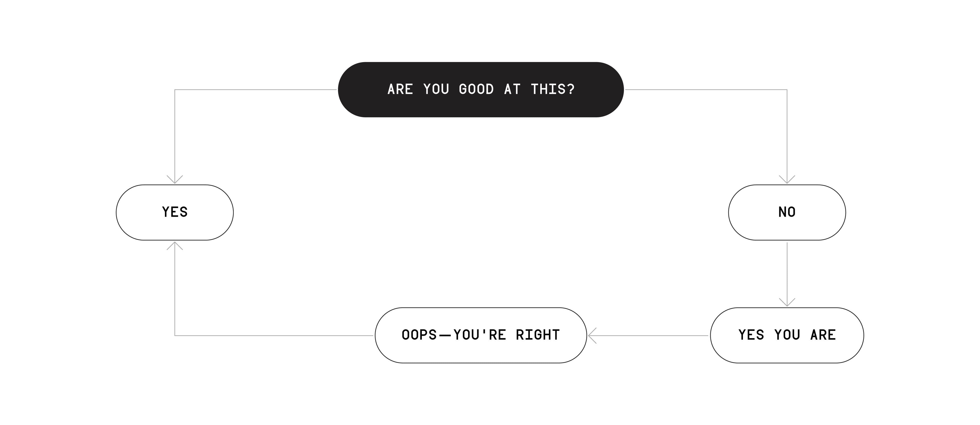This screenshot has width=980, height=425.
Task: Click the question mark in the title node
Action: 571,89
